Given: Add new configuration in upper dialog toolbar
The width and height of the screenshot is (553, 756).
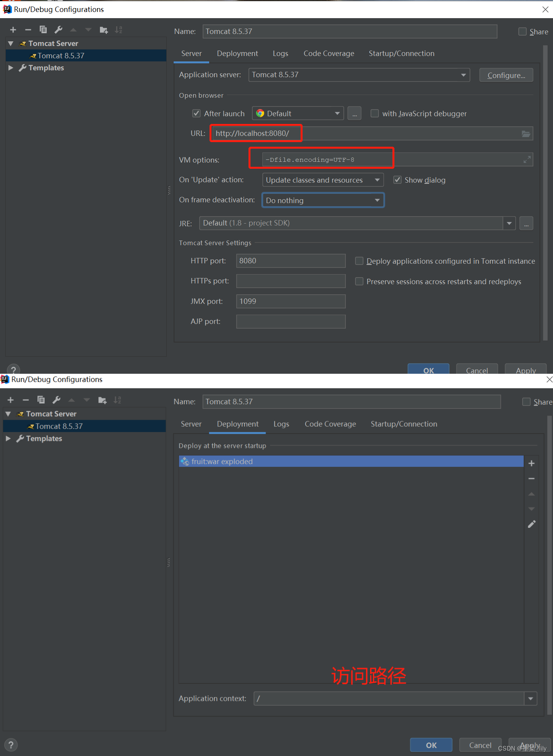Looking at the screenshot, I should click(13, 30).
